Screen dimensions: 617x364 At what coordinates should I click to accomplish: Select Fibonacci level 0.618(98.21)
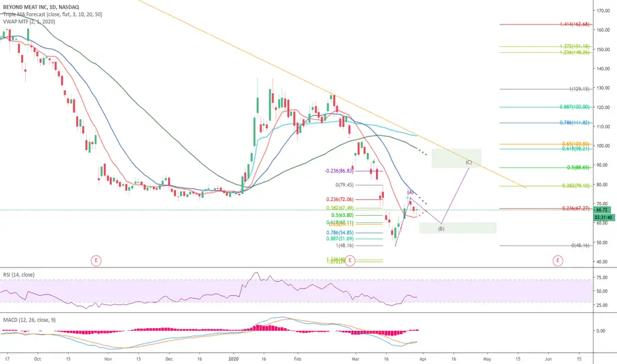point(576,149)
